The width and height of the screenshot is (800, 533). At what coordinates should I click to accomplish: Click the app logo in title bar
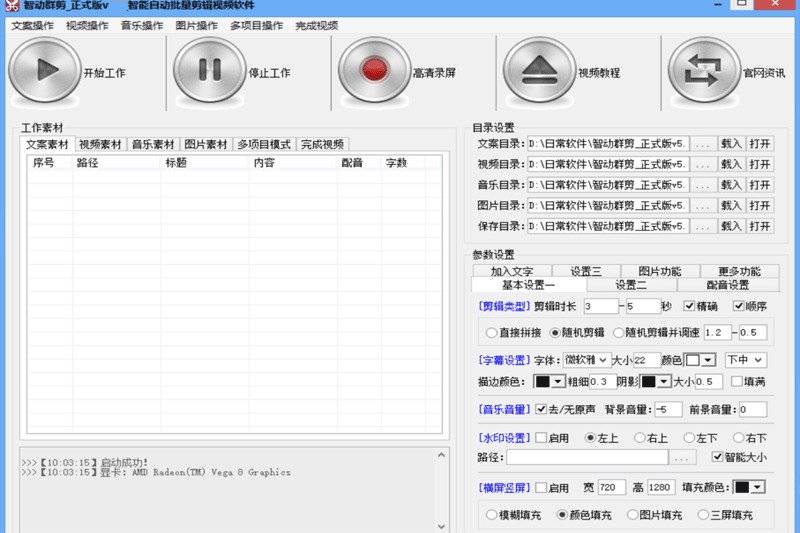[x=10, y=6]
